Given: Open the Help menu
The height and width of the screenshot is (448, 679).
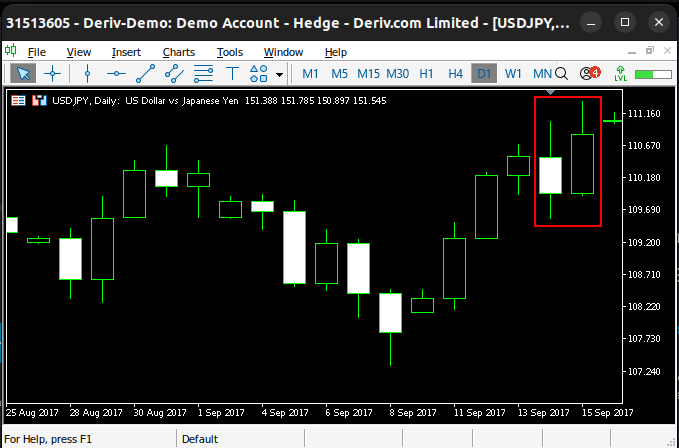Looking at the screenshot, I should tap(336, 52).
